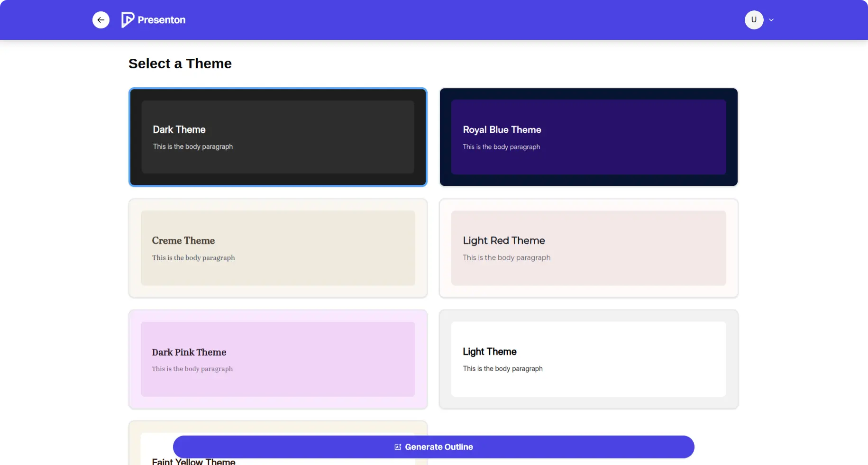Click the Select a Theme heading
This screenshot has height=465, width=868.
tap(180, 64)
